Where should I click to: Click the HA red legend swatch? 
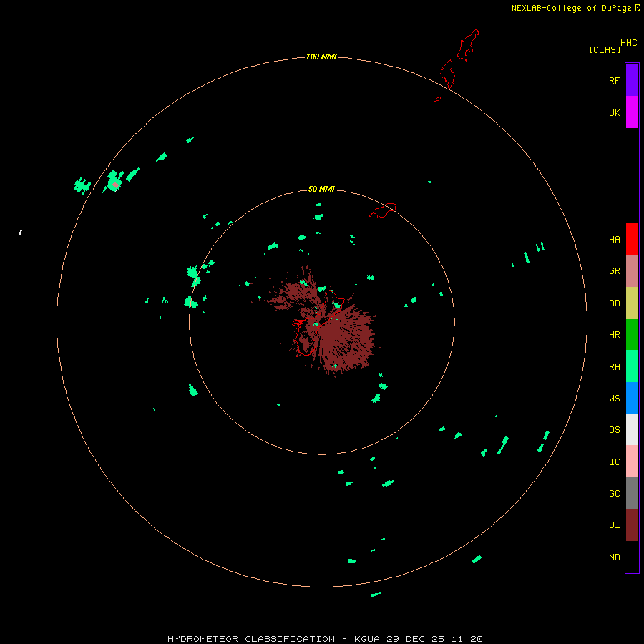pyautogui.click(x=632, y=239)
